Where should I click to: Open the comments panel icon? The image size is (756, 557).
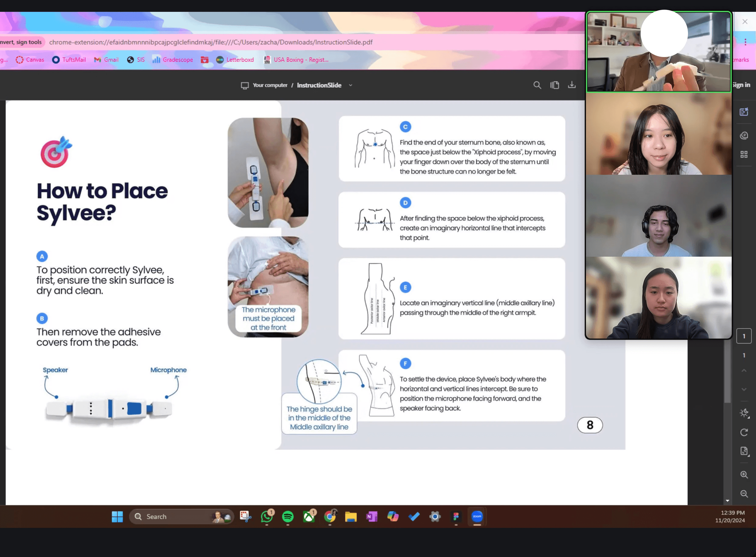click(744, 136)
